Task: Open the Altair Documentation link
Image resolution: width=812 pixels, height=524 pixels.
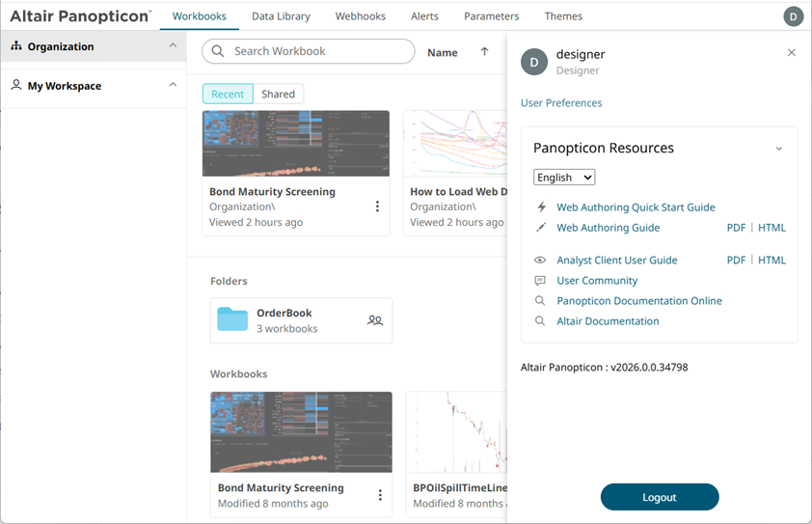Action: (608, 320)
